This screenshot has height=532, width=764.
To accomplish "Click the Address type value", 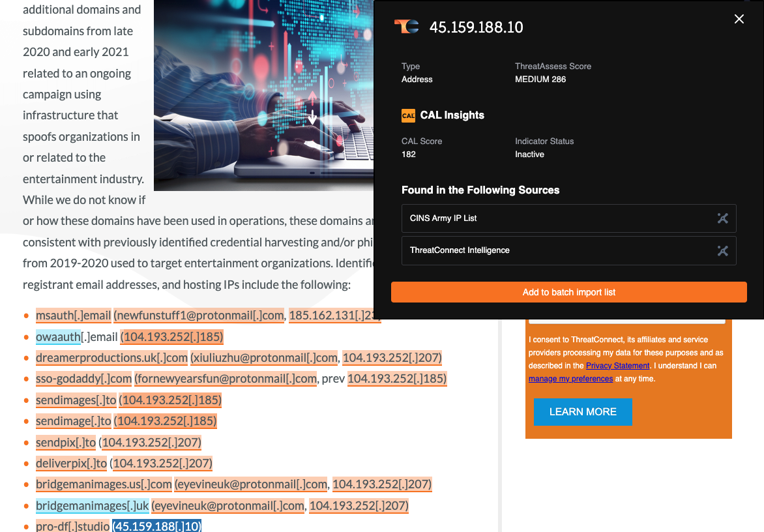I will (x=417, y=80).
